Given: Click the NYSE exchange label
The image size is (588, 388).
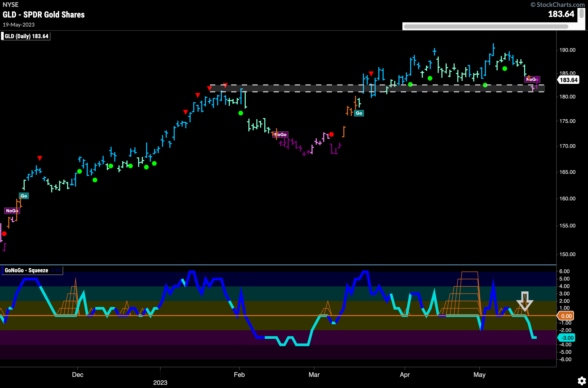Looking at the screenshot, I should pyautogui.click(x=11, y=5).
